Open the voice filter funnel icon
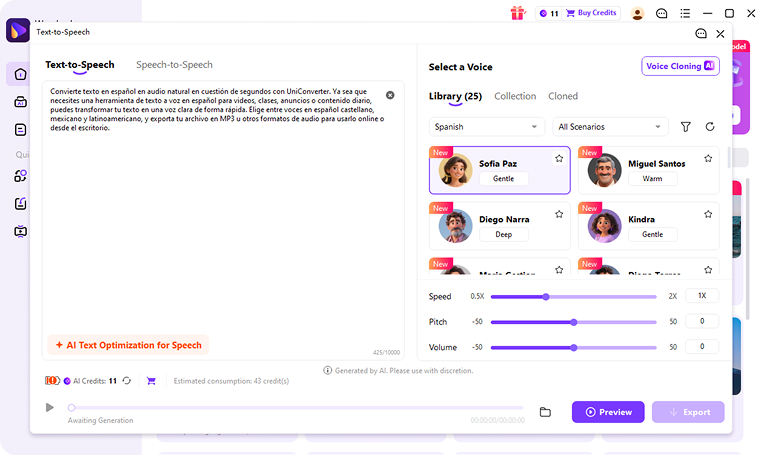The width and height of the screenshot is (764, 455). click(x=686, y=127)
